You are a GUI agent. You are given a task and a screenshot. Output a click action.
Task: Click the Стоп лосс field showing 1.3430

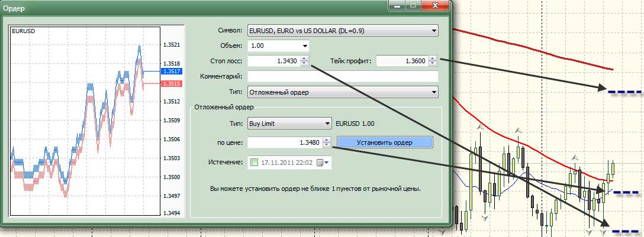[x=273, y=61]
